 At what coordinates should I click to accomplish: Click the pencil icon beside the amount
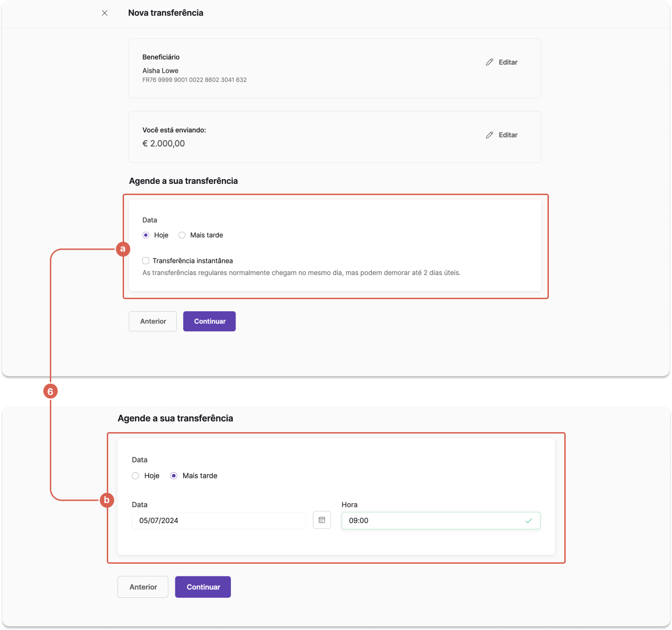coord(489,135)
